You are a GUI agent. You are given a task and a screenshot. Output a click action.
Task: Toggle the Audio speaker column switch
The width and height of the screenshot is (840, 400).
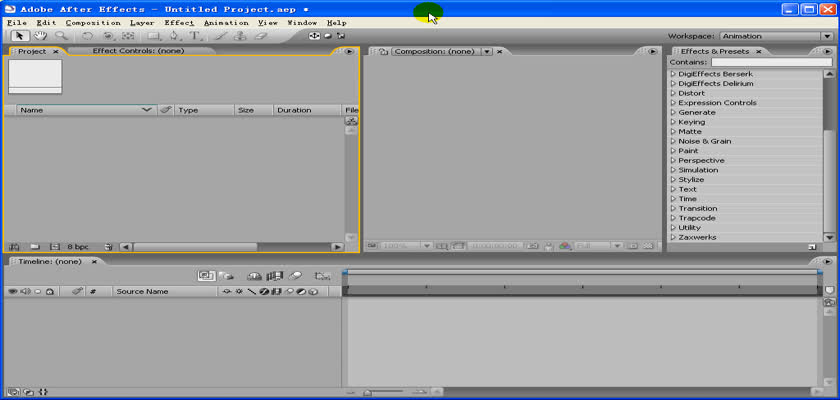click(25, 291)
